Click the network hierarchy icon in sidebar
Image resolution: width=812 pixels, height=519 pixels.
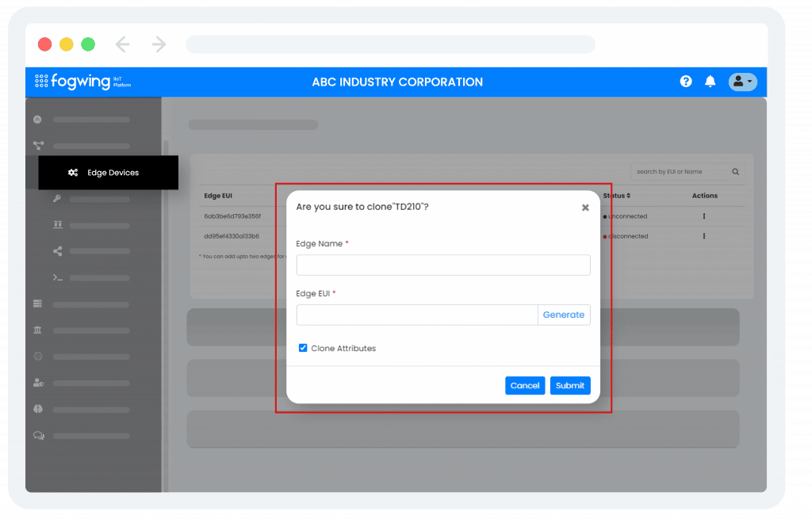click(x=38, y=146)
